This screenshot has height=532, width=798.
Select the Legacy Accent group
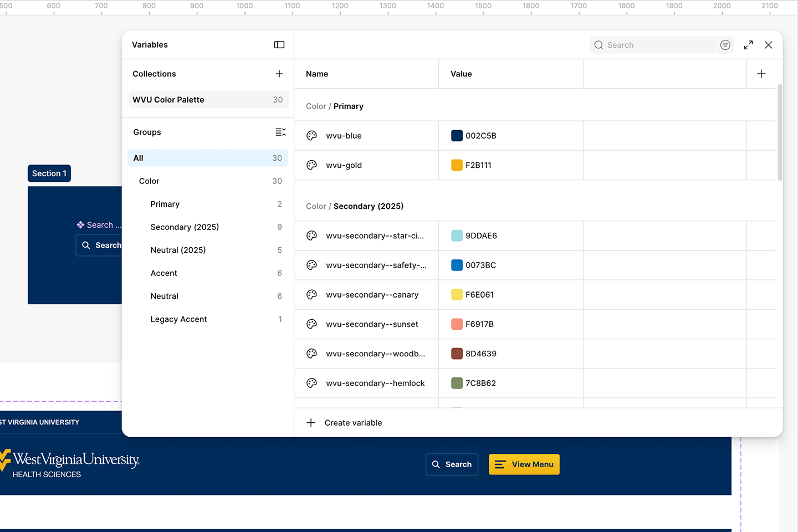tap(208, 319)
